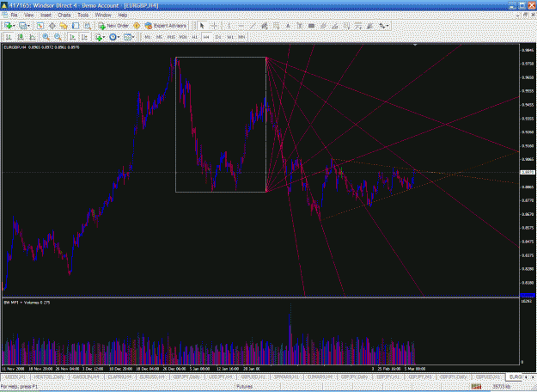The width and height of the screenshot is (537, 392).
Task: Toggle the Expert Advisors button
Action: [x=166, y=26]
